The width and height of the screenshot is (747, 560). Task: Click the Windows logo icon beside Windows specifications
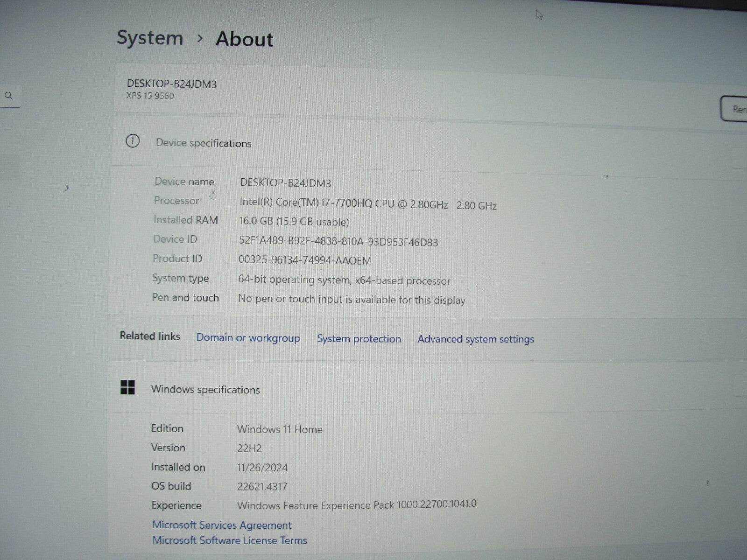coord(127,387)
